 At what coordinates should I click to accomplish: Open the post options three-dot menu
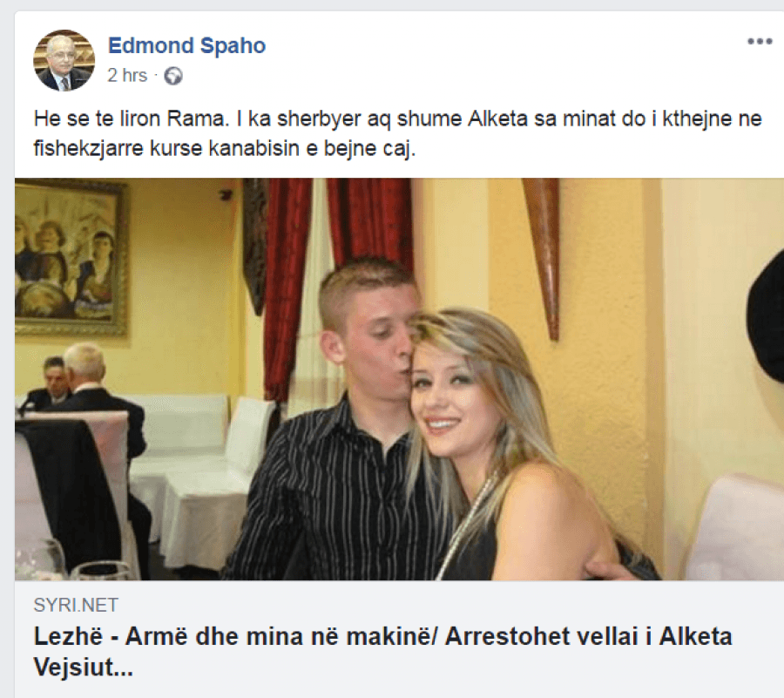pos(760,42)
